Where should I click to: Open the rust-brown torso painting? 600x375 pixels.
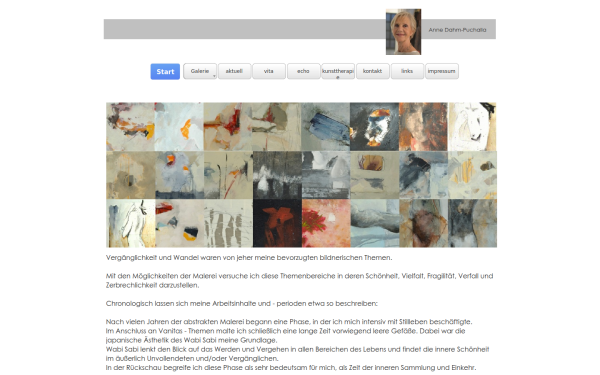pos(424,223)
